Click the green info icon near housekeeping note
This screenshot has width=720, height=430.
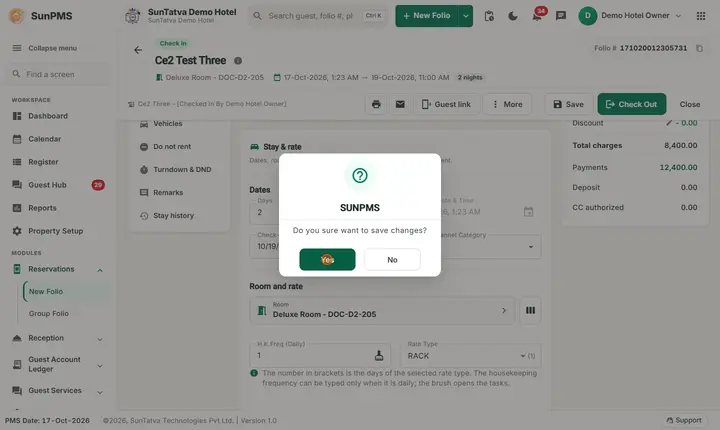coord(254,373)
